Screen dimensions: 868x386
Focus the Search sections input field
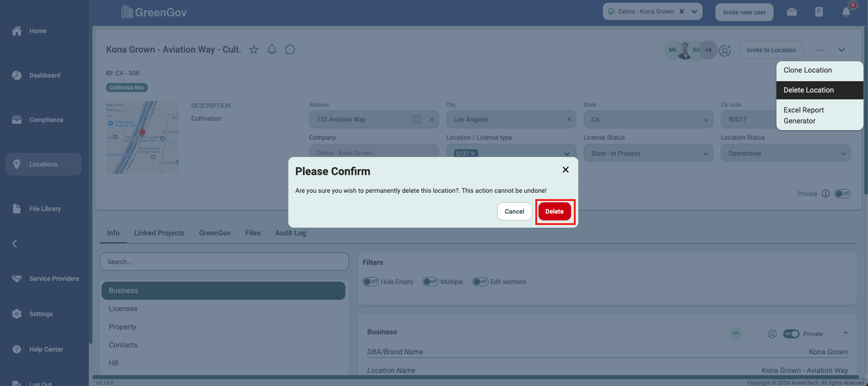click(224, 262)
